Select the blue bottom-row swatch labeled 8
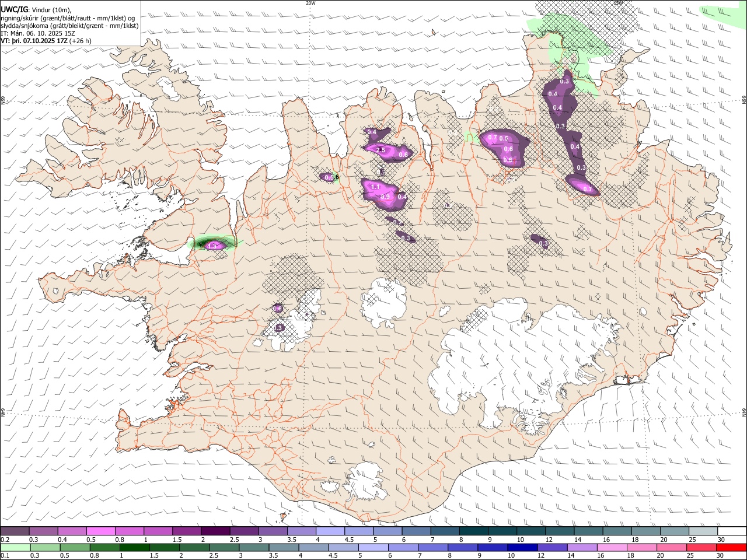747x560 pixels. pos(463,547)
